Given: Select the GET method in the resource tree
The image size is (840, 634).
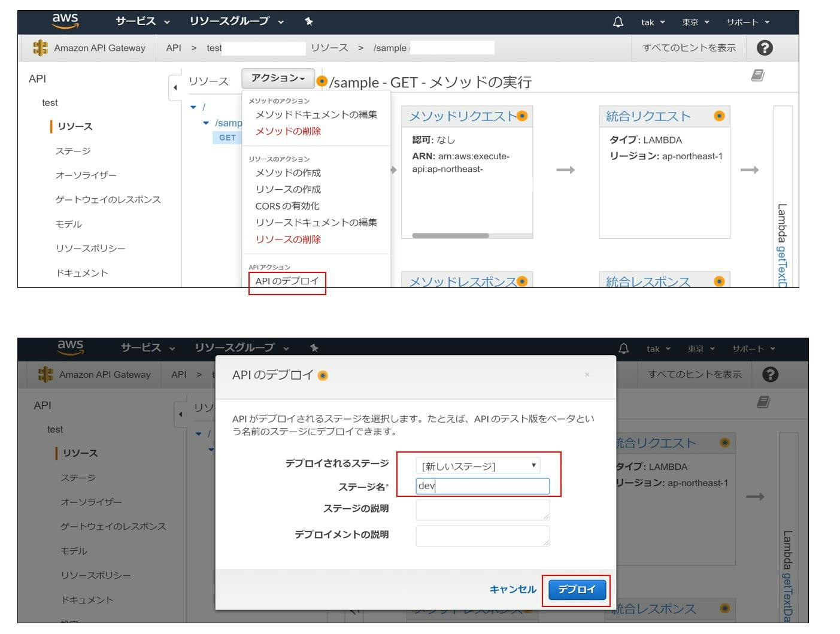Looking at the screenshot, I should (228, 138).
